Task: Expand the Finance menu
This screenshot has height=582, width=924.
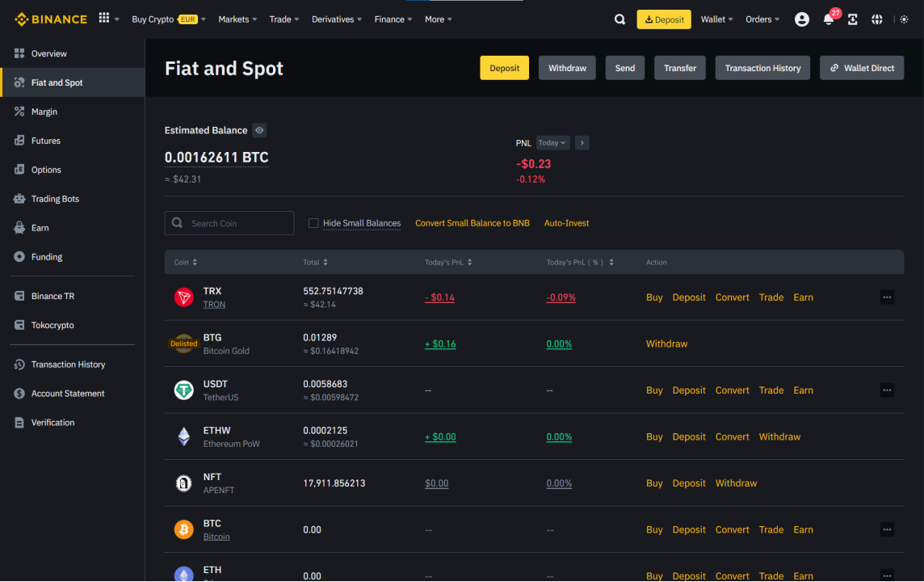Action: (393, 19)
